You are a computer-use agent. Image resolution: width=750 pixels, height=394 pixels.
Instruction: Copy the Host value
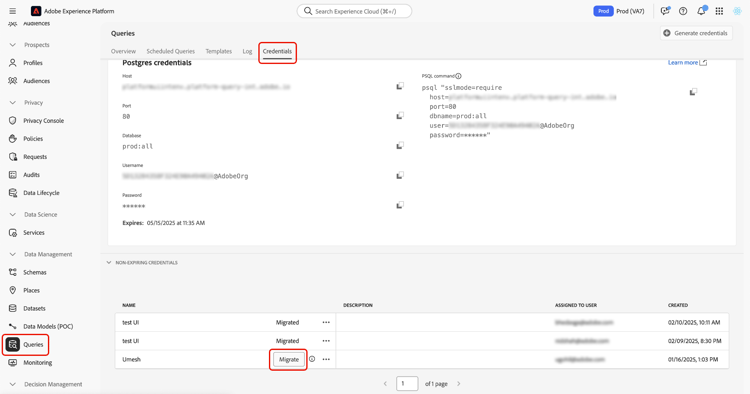pos(400,86)
